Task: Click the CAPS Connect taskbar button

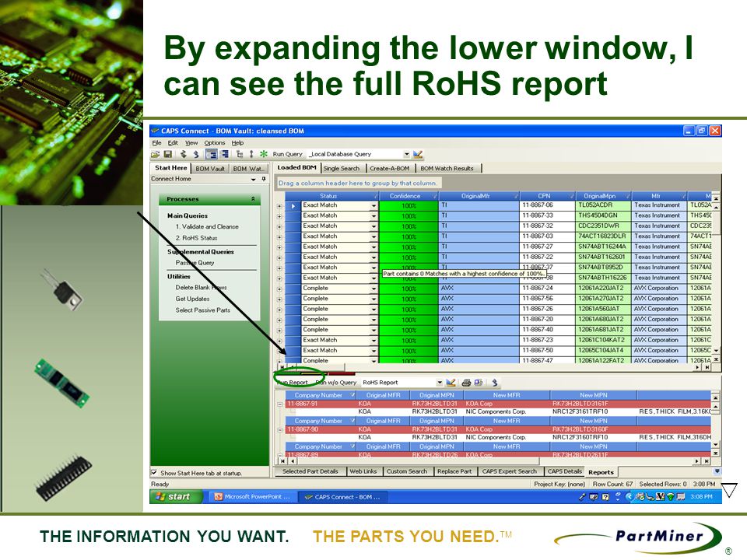Action: point(343,497)
